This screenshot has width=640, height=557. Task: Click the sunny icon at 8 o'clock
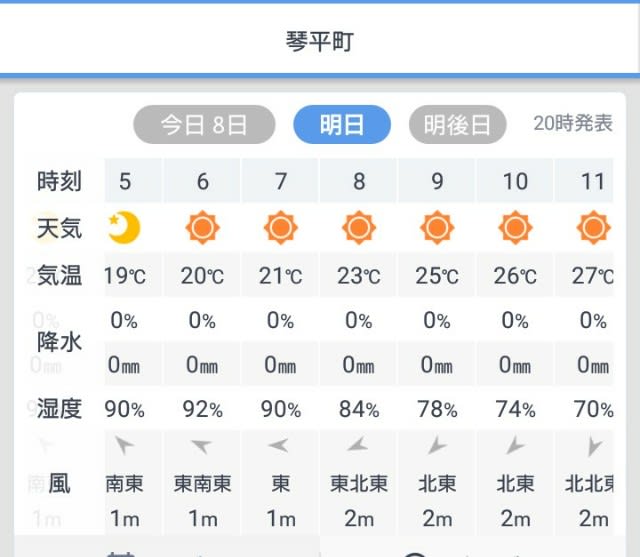[359, 227]
